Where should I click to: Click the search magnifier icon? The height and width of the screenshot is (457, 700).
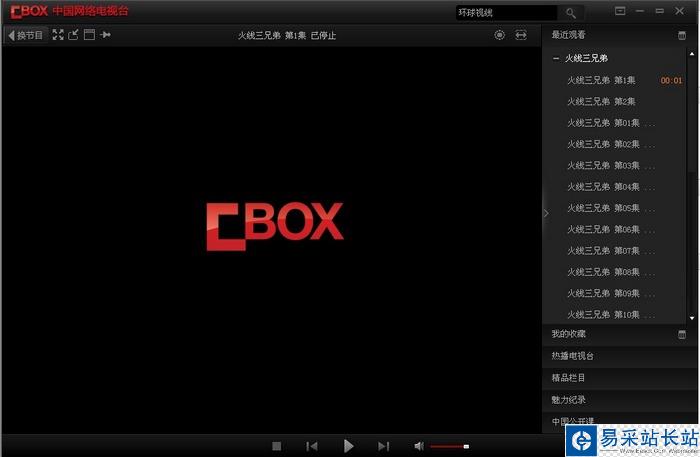coord(571,13)
